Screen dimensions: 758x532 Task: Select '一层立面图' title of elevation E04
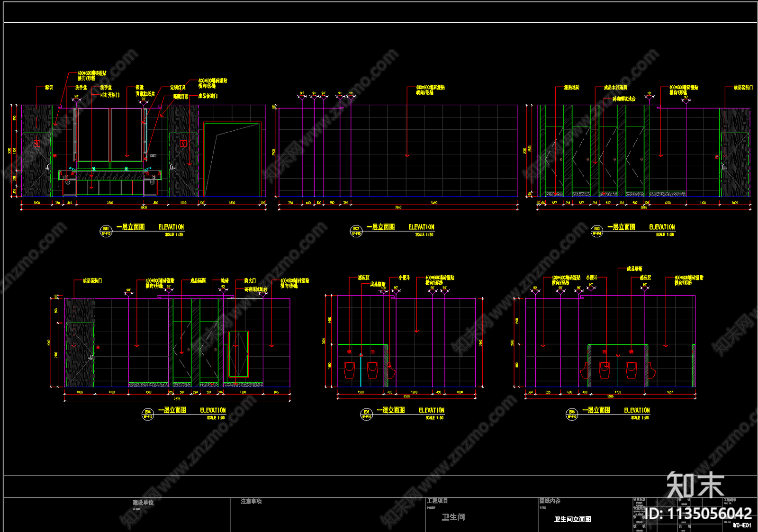tap(172, 410)
